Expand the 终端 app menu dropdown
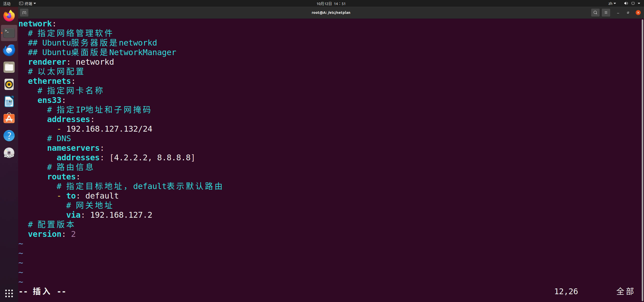Image resolution: width=644 pixels, height=302 pixels. [x=28, y=4]
